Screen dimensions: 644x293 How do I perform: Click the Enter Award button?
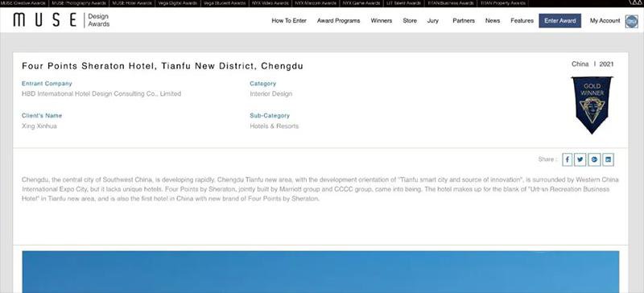pos(559,21)
